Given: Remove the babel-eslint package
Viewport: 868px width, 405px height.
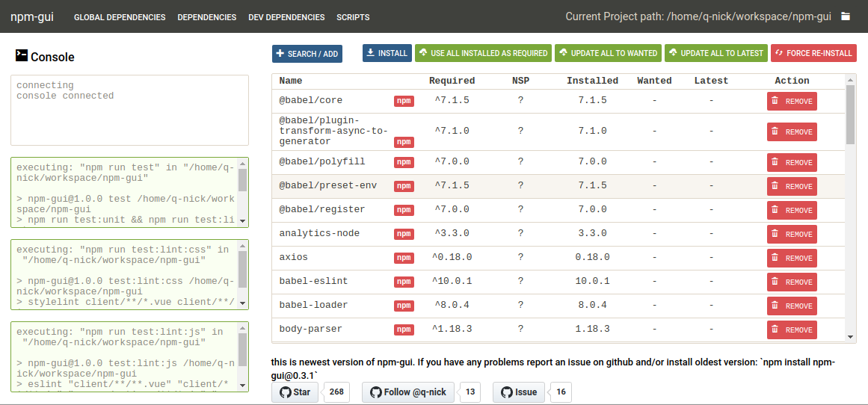Looking at the screenshot, I should (792, 282).
